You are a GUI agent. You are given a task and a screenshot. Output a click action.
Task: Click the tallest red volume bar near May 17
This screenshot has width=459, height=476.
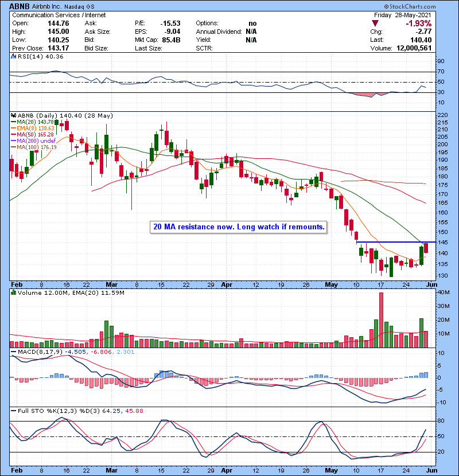pos(381,320)
